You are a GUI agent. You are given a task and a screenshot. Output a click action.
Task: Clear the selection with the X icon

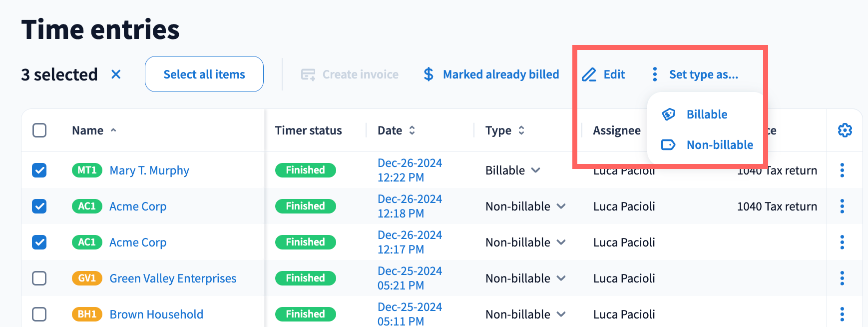tap(116, 74)
